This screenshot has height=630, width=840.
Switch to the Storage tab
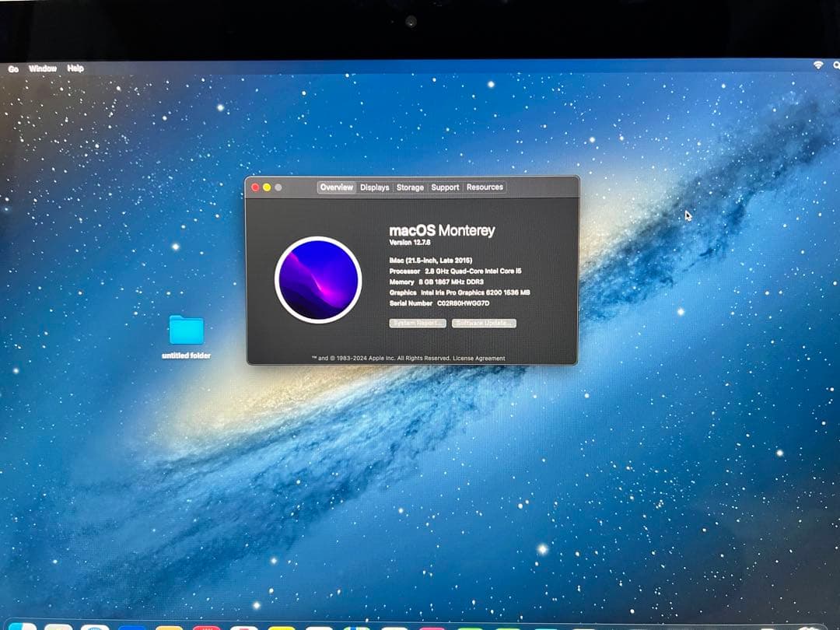pos(409,187)
